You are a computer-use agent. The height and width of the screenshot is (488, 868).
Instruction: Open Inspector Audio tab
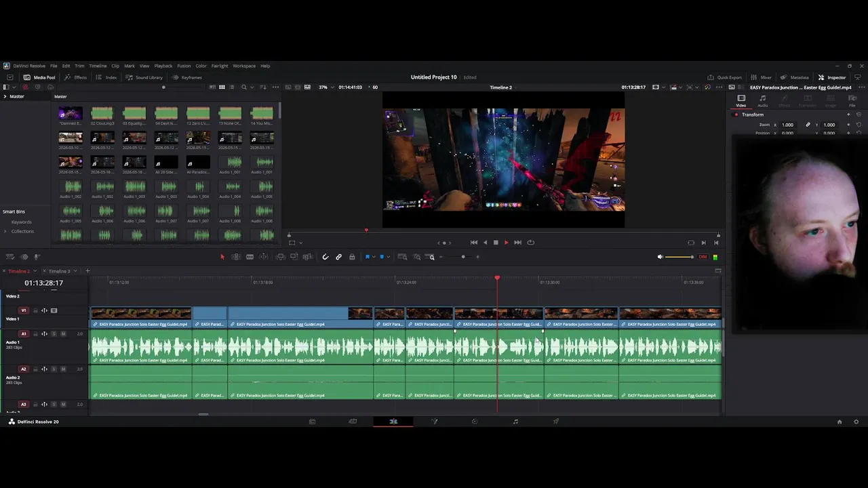[762, 101]
